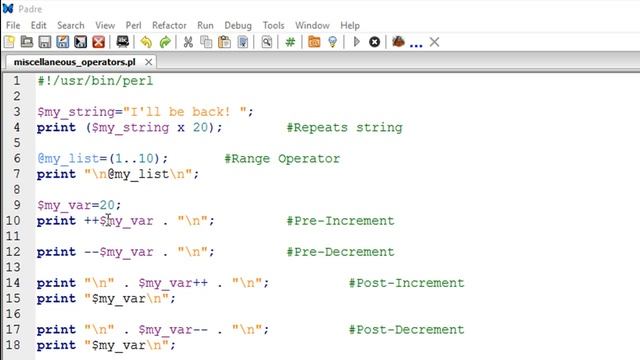Open the View menu
The height and width of the screenshot is (360, 640).
coord(105,25)
